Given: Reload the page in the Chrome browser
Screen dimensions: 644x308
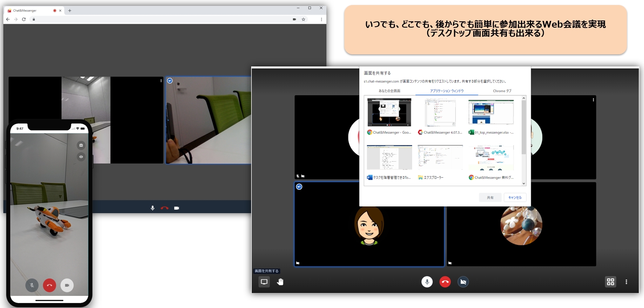Looking at the screenshot, I should (24, 19).
